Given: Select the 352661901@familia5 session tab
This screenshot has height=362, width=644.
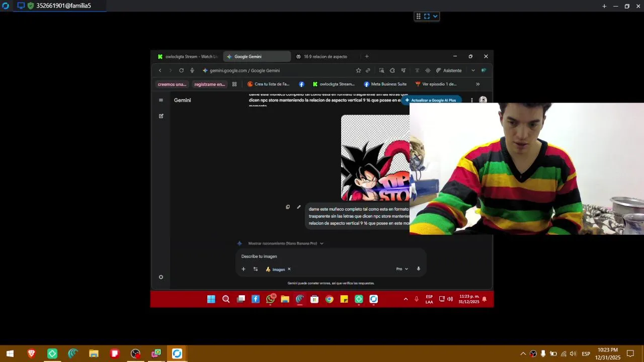Looking at the screenshot, I should click(59, 6).
